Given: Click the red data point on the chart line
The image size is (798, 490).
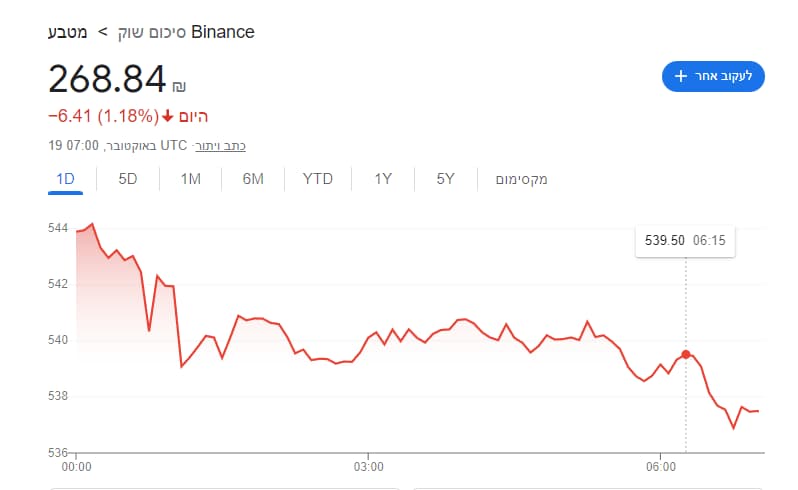Looking at the screenshot, I should coord(686,354).
